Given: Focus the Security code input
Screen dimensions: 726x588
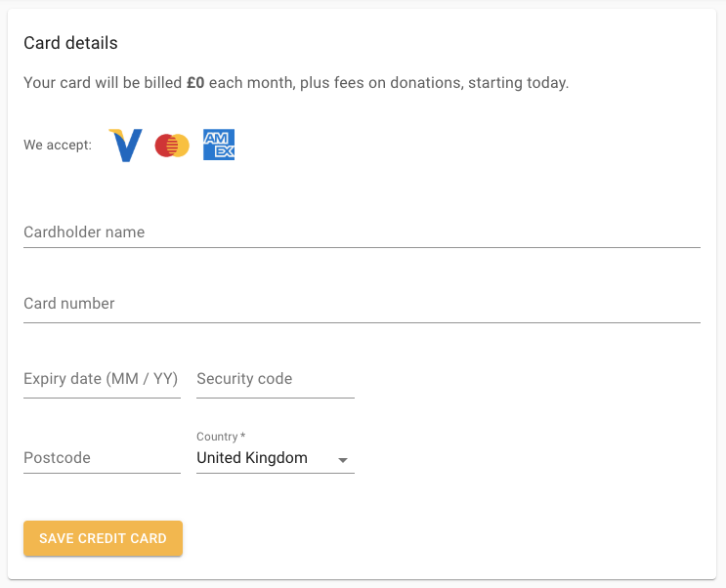Looking at the screenshot, I should coord(275,379).
